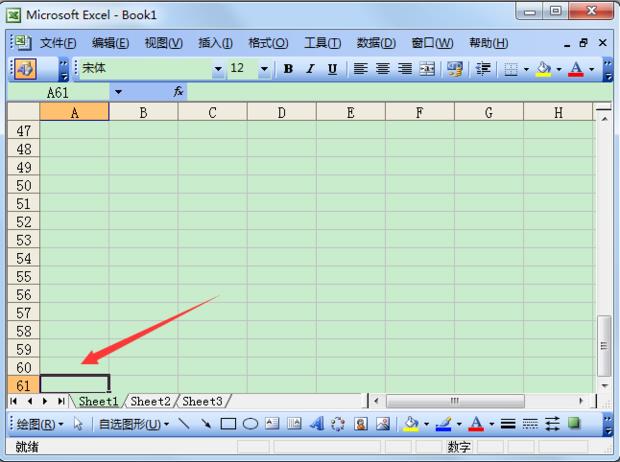Viewport: 620px width, 462px height.
Task: Open the font size dropdown
Action: point(264,69)
